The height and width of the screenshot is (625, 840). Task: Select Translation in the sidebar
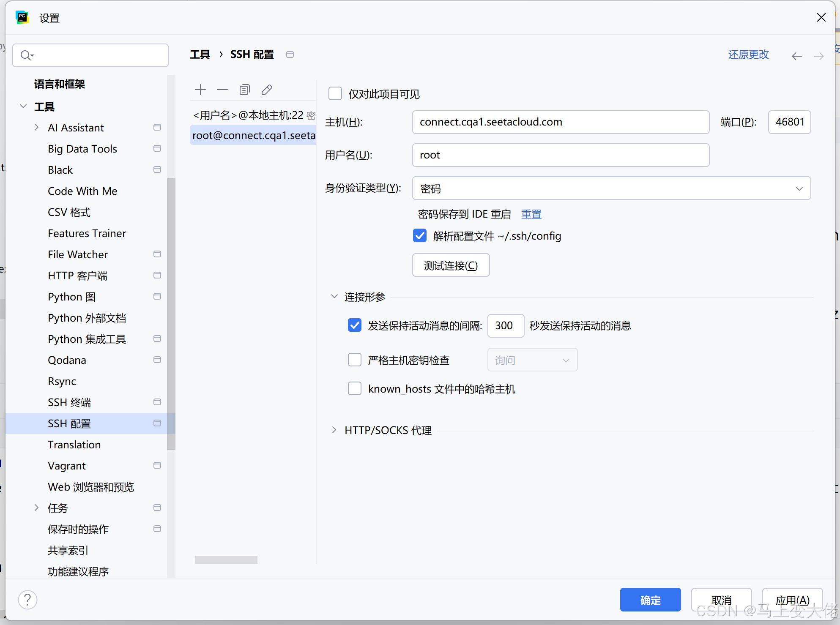(74, 444)
